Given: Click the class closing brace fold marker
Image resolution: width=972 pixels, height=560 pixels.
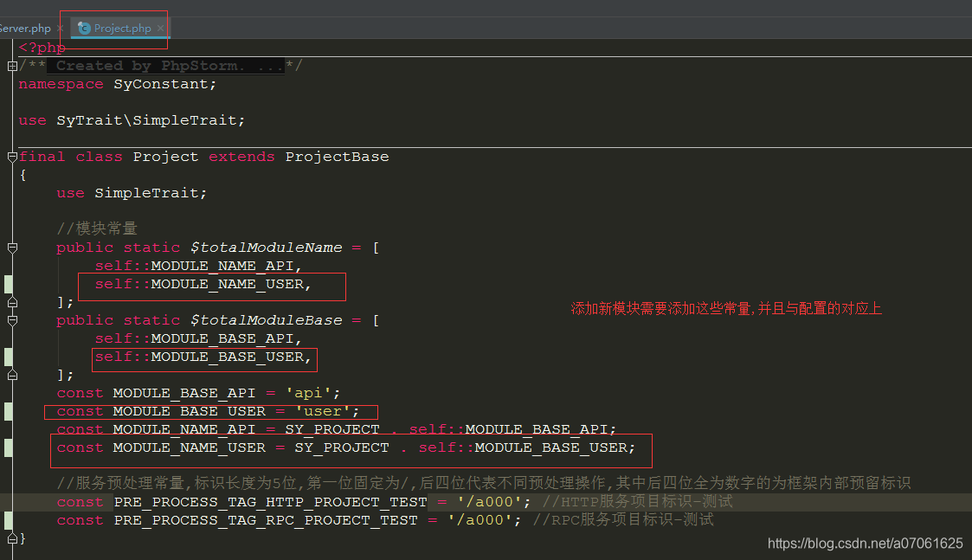Looking at the screenshot, I should pos(12,539).
